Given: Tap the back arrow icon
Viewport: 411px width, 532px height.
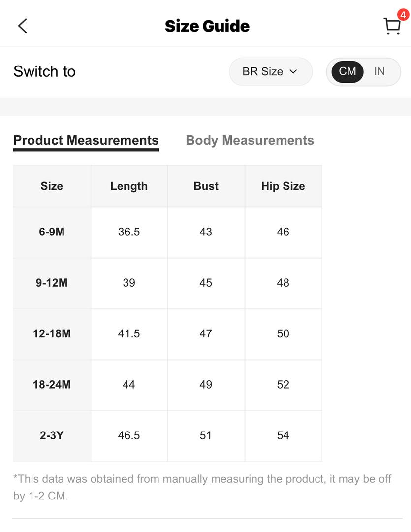Looking at the screenshot, I should pyautogui.click(x=22, y=26).
